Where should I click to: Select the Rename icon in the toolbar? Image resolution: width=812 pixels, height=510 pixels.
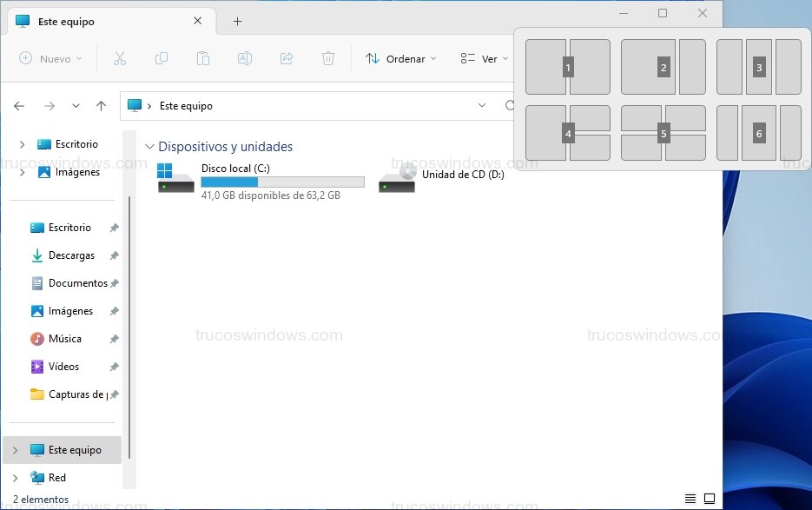[245, 58]
